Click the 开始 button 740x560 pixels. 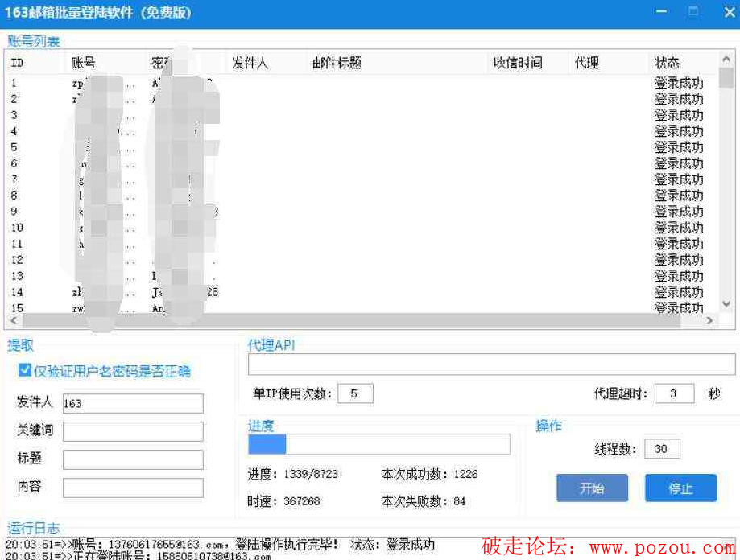592,488
